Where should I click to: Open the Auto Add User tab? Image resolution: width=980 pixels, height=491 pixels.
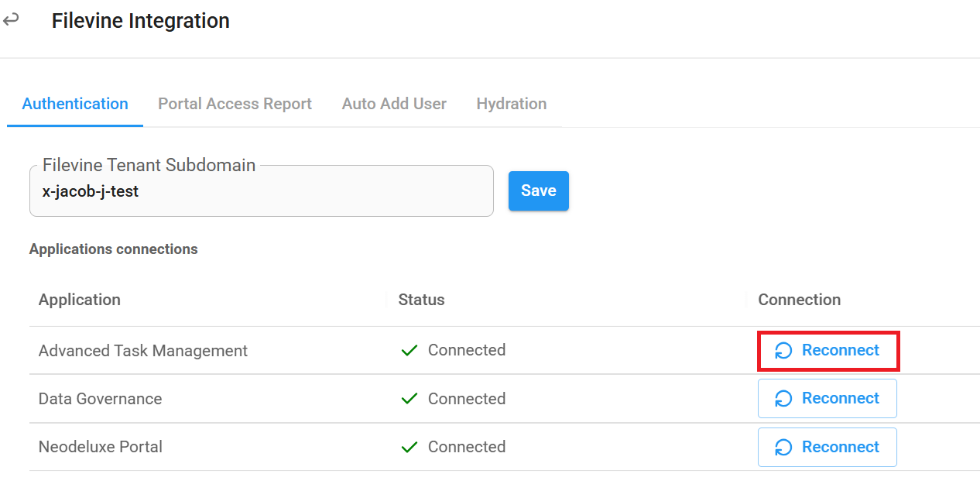pyautogui.click(x=394, y=104)
